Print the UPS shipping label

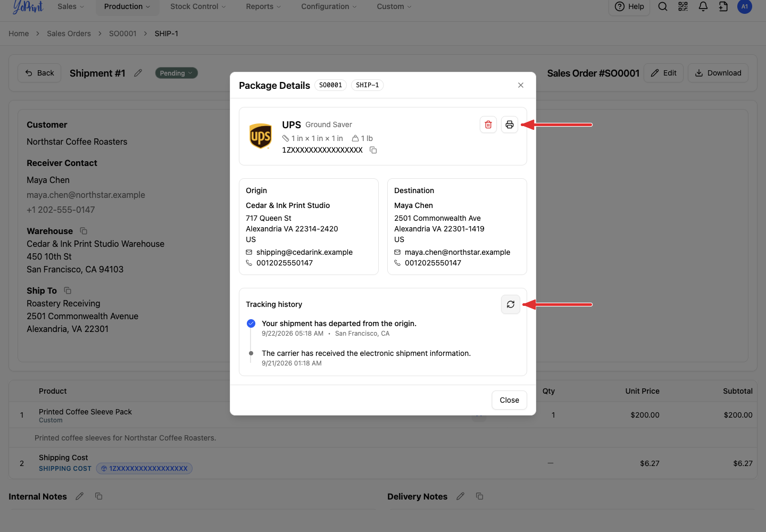point(510,124)
